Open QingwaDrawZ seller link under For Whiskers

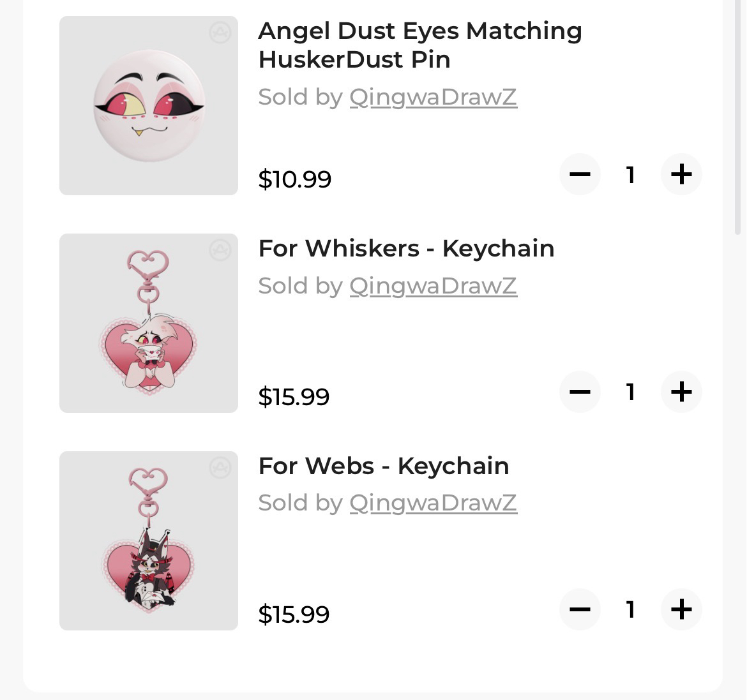pos(433,286)
